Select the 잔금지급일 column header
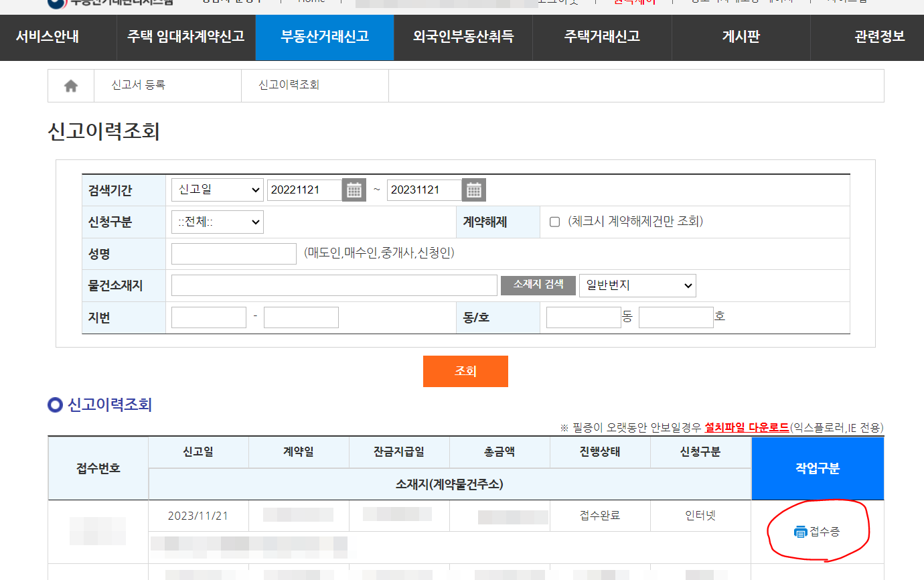The height and width of the screenshot is (580, 924). click(399, 452)
